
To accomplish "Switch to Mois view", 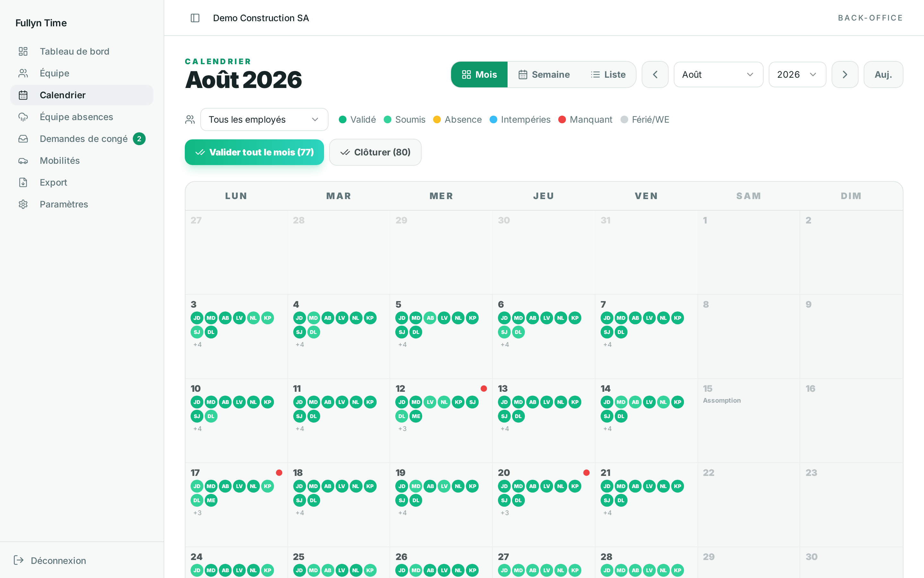I will coord(479,74).
